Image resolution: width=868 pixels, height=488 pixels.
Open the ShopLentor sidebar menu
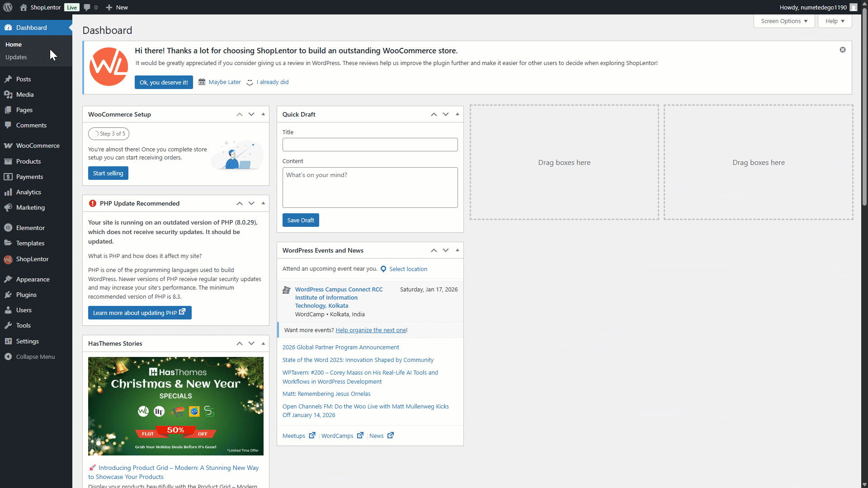pyautogui.click(x=32, y=259)
